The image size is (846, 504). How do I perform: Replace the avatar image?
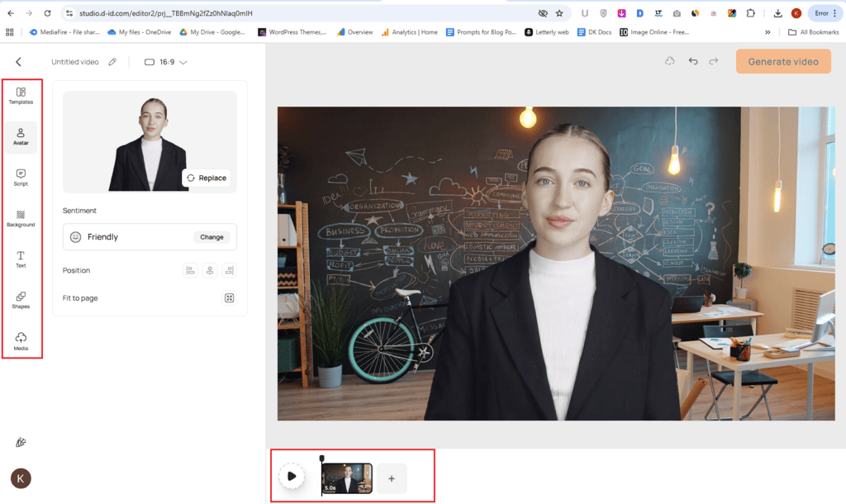207,178
